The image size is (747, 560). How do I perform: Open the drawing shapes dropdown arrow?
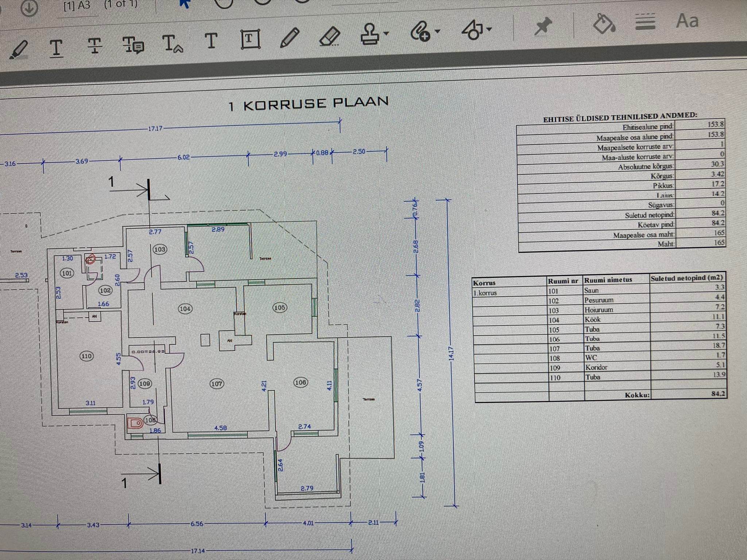tap(489, 29)
